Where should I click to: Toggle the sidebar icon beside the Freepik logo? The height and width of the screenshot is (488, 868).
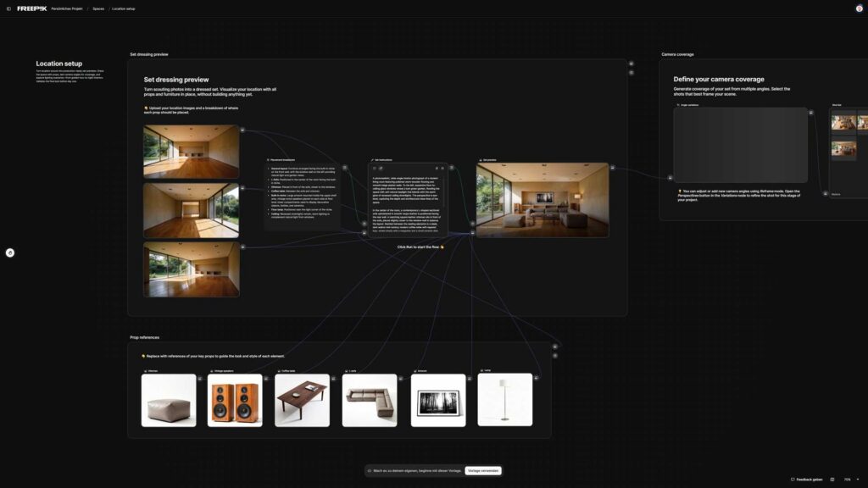click(x=8, y=8)
